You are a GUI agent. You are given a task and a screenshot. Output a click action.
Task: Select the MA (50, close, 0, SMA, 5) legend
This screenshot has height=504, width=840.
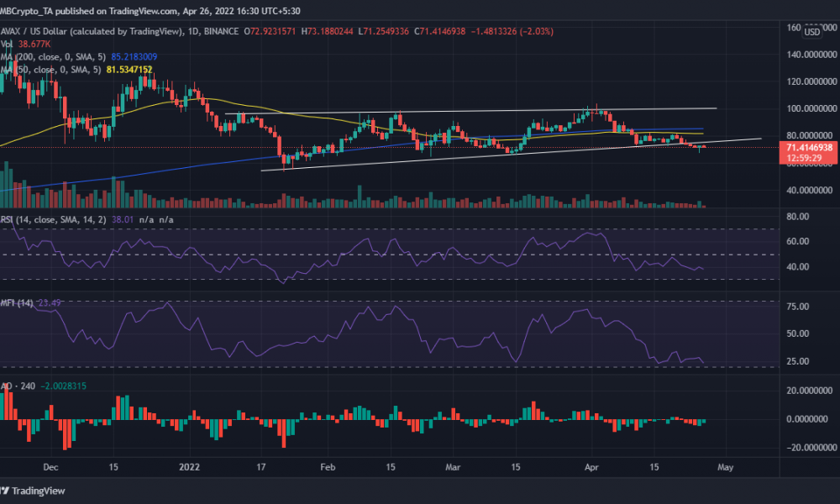pos(50,70)
